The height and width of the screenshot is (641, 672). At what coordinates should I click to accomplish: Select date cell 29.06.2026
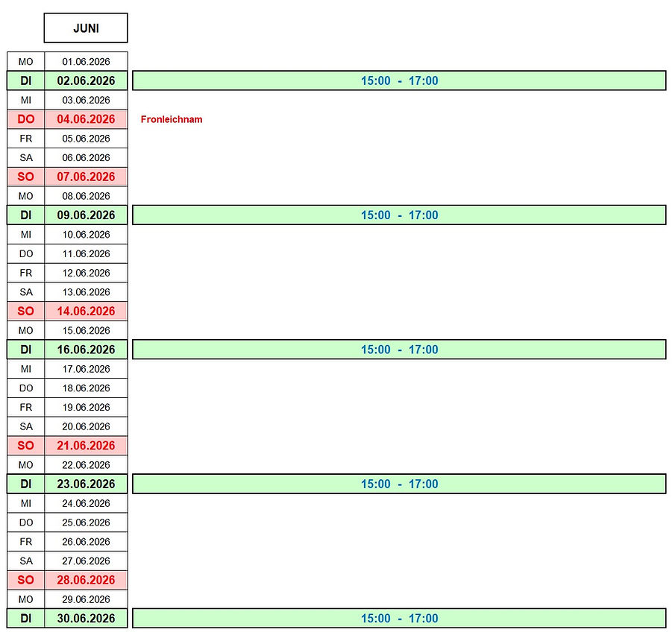(86, 599)
